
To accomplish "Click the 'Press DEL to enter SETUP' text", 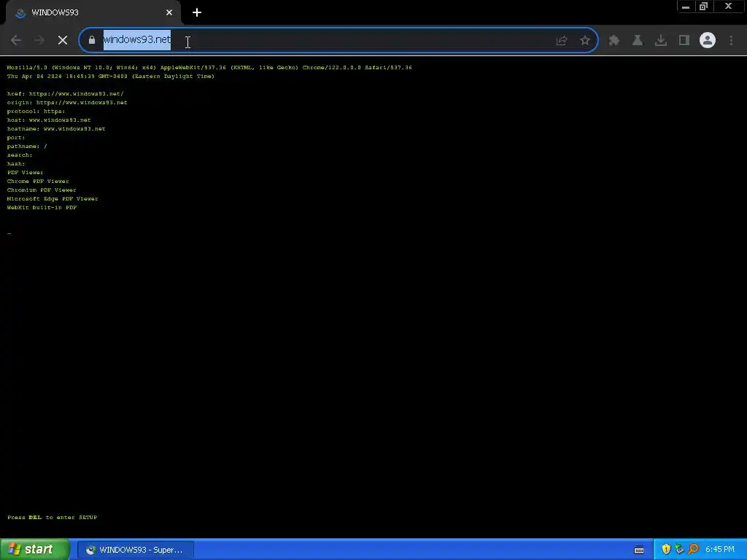I will pyautogui.click(x=53, y=517).
